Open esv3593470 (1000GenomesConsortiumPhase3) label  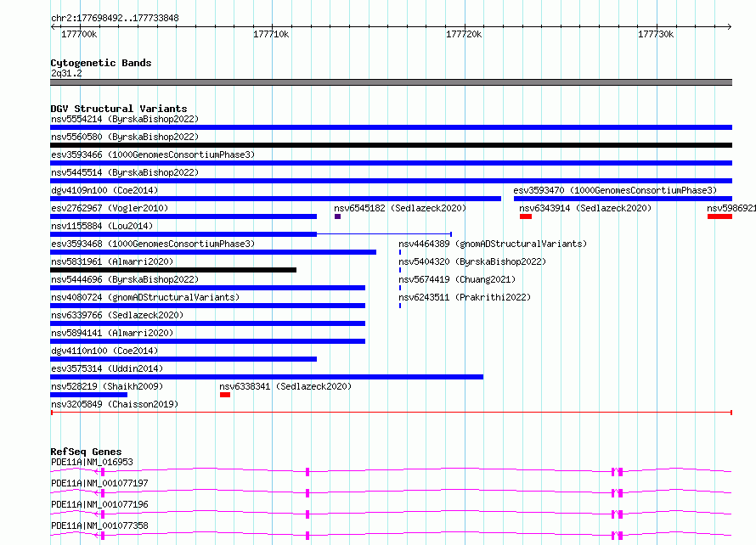(x=615, y=190)
